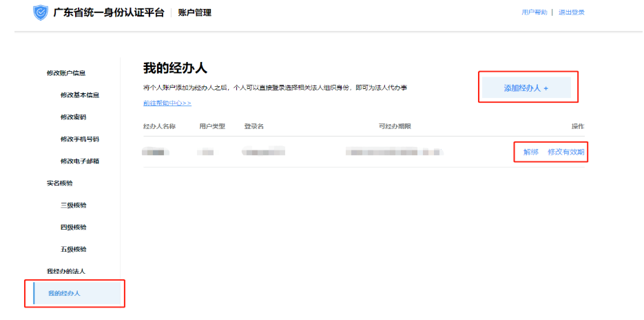Viewport: 644px width, 320px height.
Task: Click 退出登录 to log out
Action: click(x=572, y=12)
